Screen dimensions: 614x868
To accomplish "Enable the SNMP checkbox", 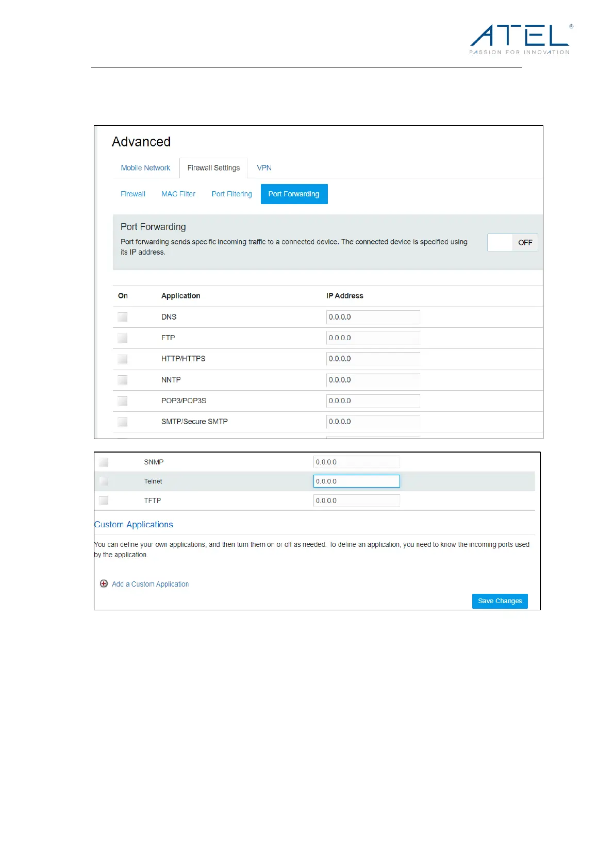I will 104,462.
